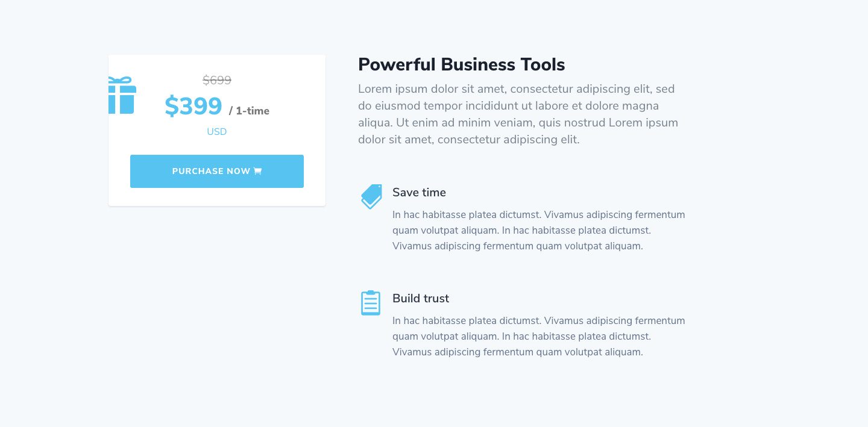Click the crossed-out $699 price
Screen dimensions: 868x427
click(217, 80)
